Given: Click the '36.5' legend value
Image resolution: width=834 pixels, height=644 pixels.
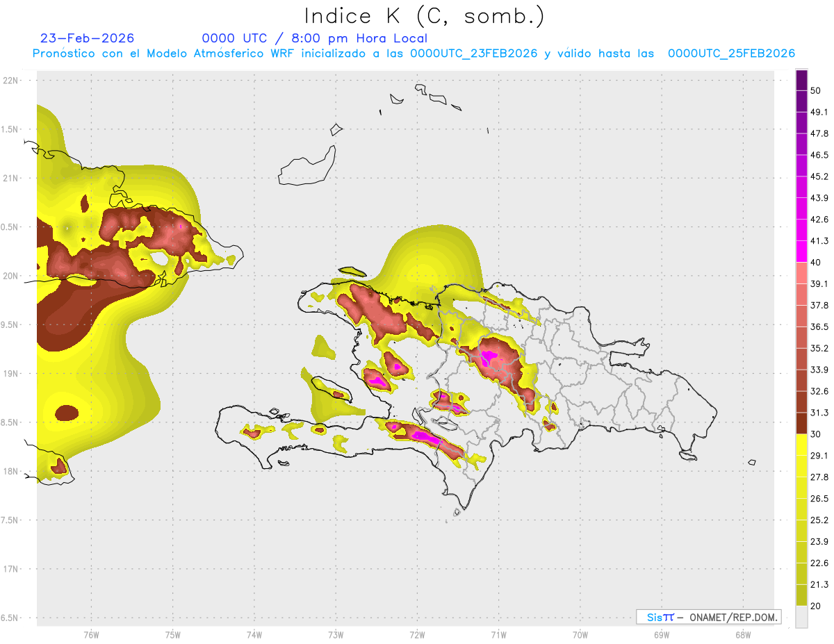Looking at the screenshot, I should coord(819,327).
